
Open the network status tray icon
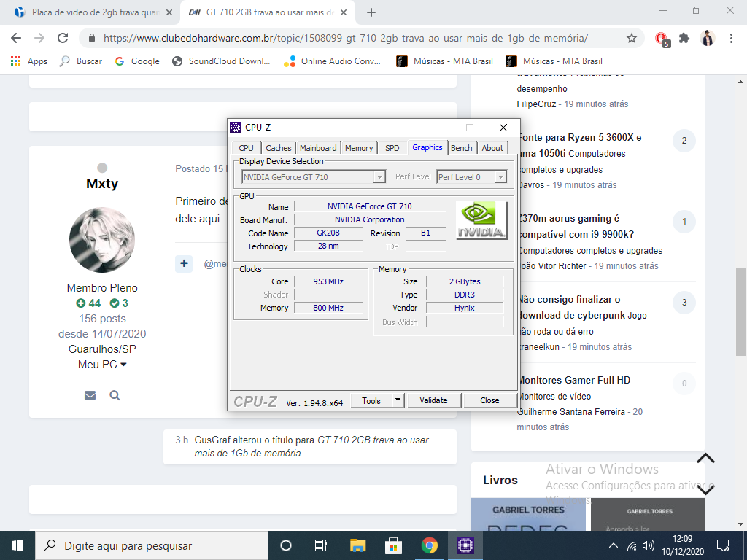(x=631, y=545)
